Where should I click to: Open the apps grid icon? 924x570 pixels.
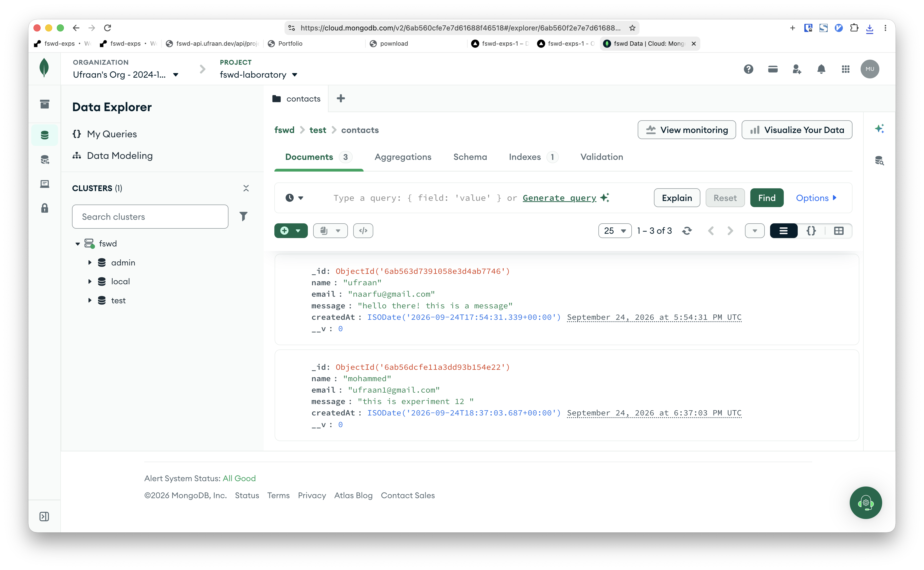(845, 69)
